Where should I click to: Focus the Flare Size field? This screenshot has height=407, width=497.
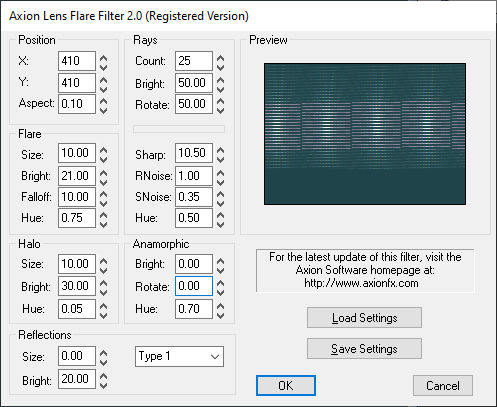77,153
